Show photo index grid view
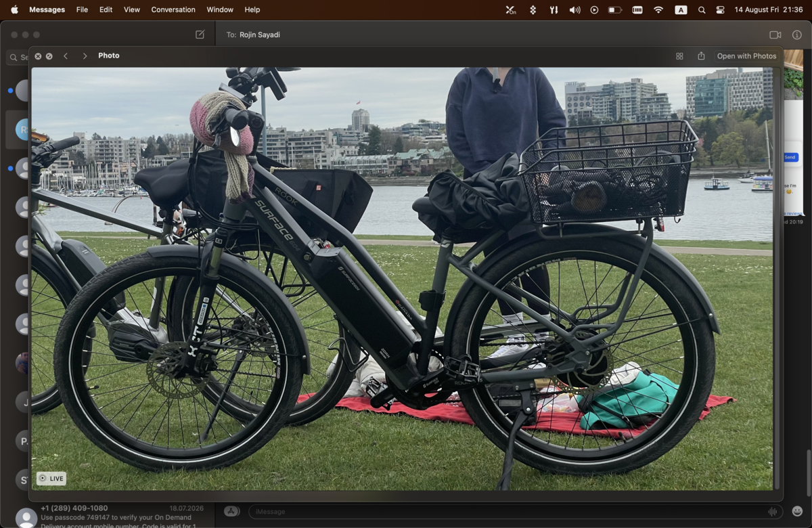 tap(679, 56)
